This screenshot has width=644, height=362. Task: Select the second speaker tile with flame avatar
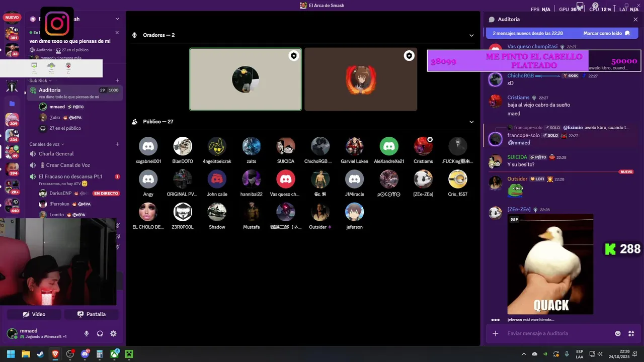click(361, 79)
